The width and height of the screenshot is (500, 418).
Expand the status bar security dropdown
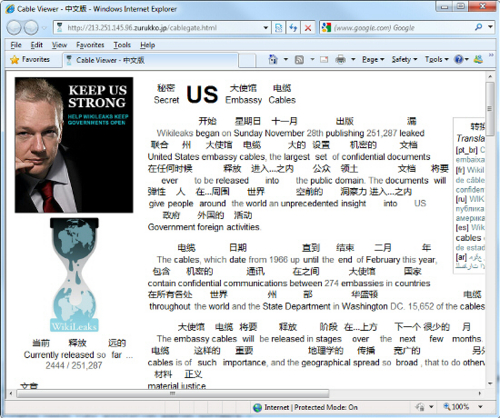pyautogui.click(x=431, y=407)
